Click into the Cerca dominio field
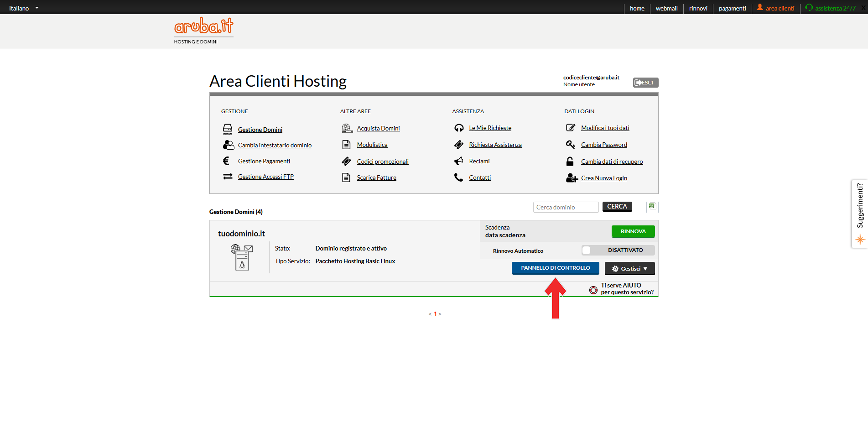Image resolution: width=868 pixels, height=428 pixels. (x=566, y=207)
